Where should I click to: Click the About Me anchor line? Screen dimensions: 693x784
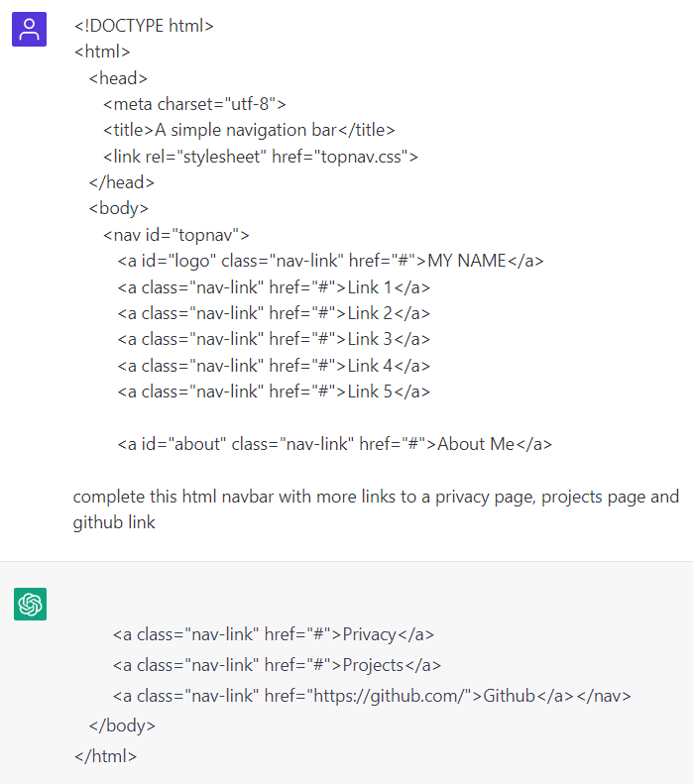335,444
